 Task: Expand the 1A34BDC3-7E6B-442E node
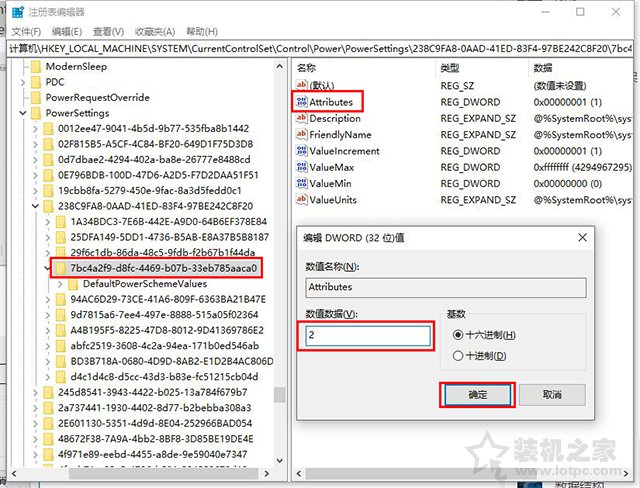tap(48, 222)
